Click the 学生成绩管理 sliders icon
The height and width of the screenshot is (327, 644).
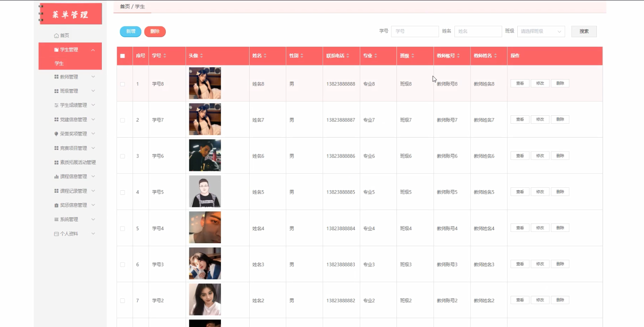coord(56,105)
